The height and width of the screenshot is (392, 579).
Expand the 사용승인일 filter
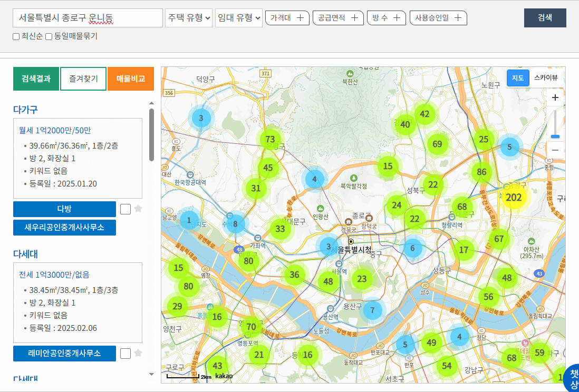click(x=438, y=18)
